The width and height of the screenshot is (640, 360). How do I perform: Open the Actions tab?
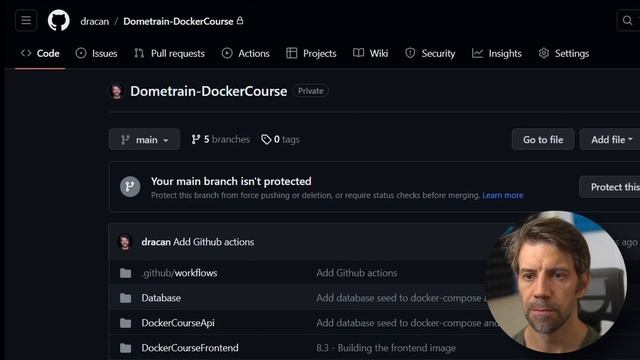(x=245, y=53)
